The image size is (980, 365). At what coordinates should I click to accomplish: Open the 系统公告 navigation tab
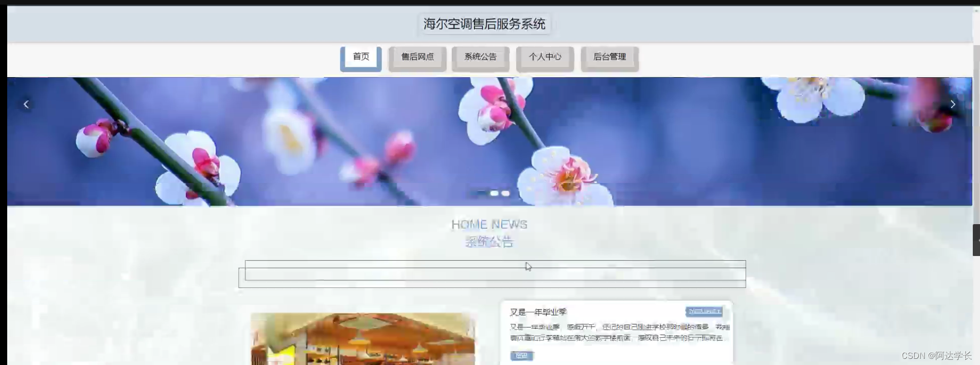click(481, 58)
